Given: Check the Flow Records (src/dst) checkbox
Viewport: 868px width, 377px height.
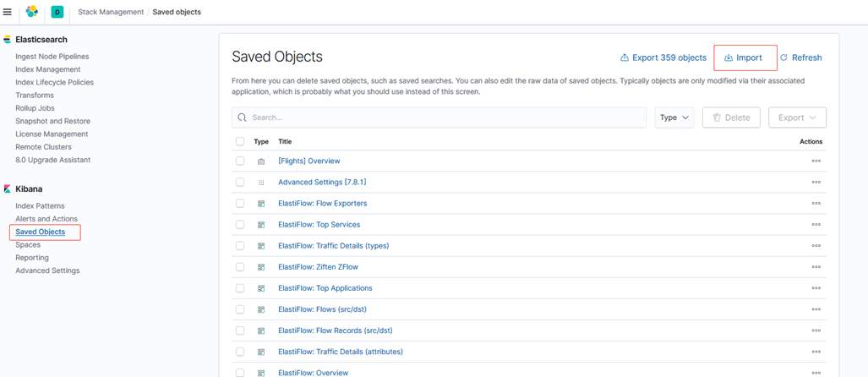Looking at the screenshot, I should [240, 331].
